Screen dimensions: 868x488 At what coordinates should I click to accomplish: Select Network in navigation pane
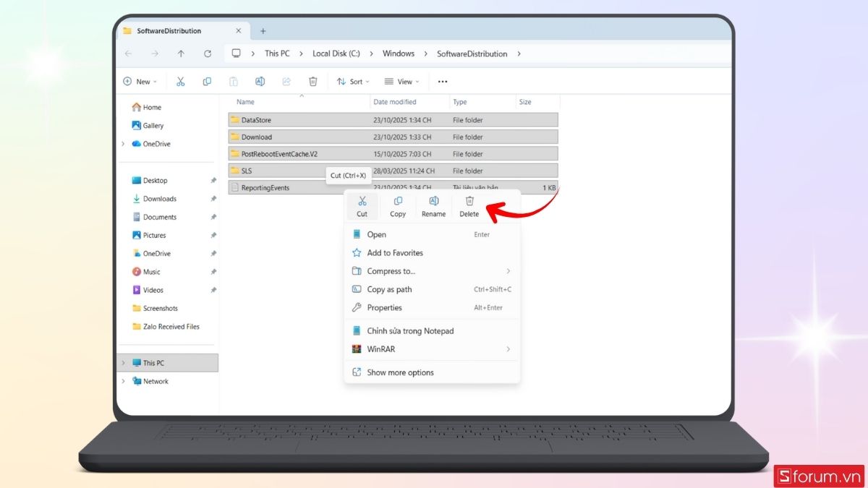[x=150, y=381]
